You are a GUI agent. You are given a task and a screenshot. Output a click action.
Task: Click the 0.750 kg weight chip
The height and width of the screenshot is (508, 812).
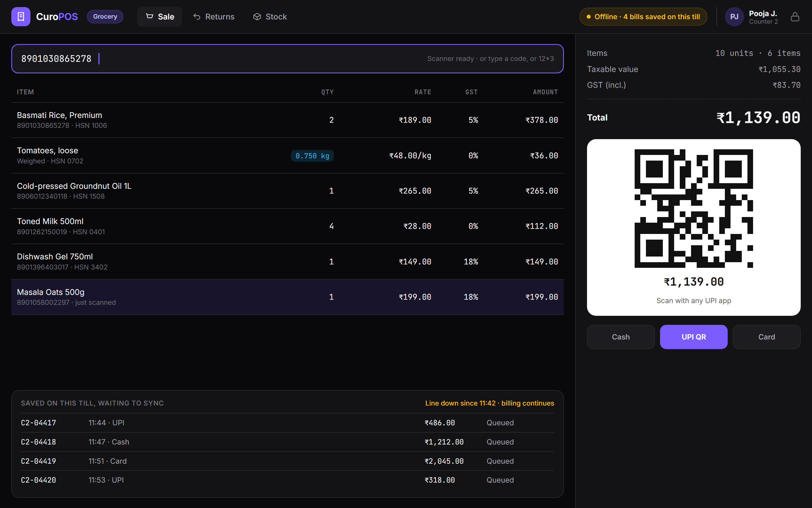coord(312,156)
